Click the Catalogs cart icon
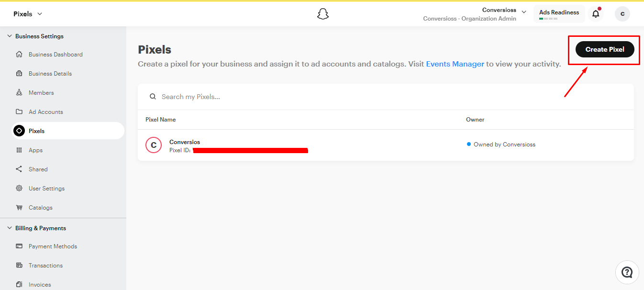 coord(19,208)
